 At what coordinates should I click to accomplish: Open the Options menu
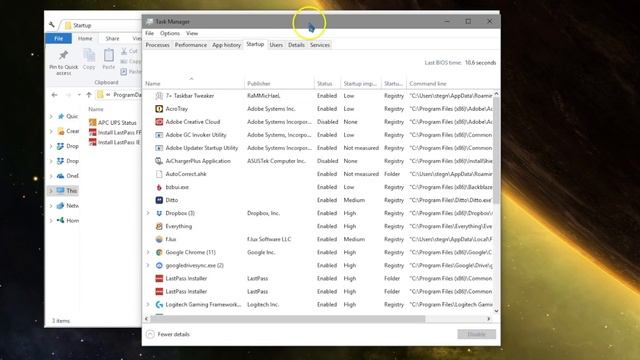coord(170,33)
